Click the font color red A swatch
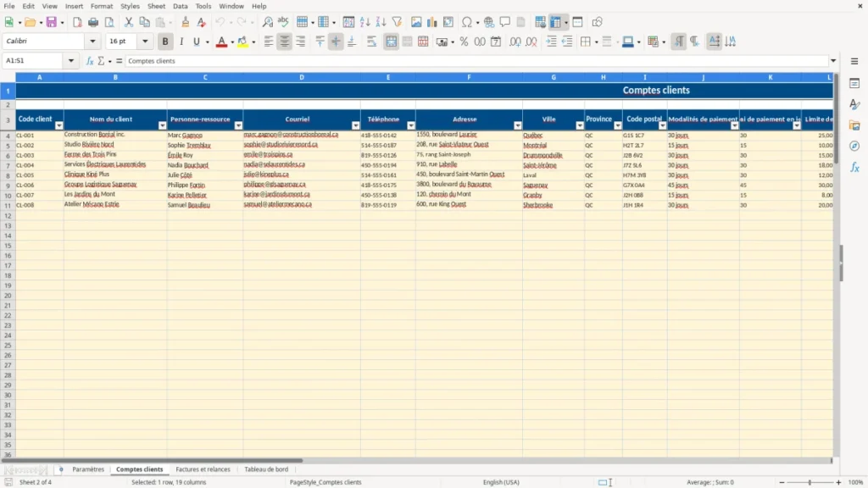Image resolution: width=868 pixels, height=488 pixels. click(x=221, y=42)
